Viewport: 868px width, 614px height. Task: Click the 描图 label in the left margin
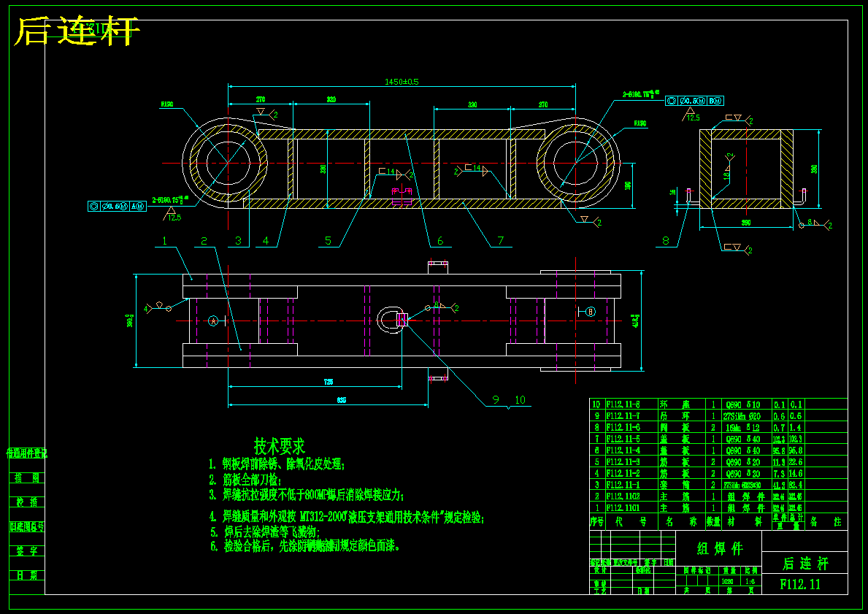click(27, 477)
